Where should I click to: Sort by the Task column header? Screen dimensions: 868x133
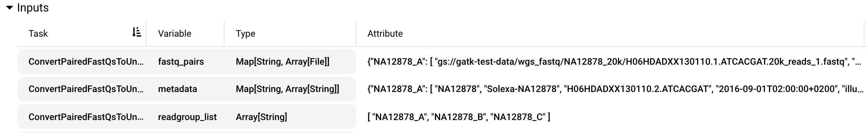(38, 33)
